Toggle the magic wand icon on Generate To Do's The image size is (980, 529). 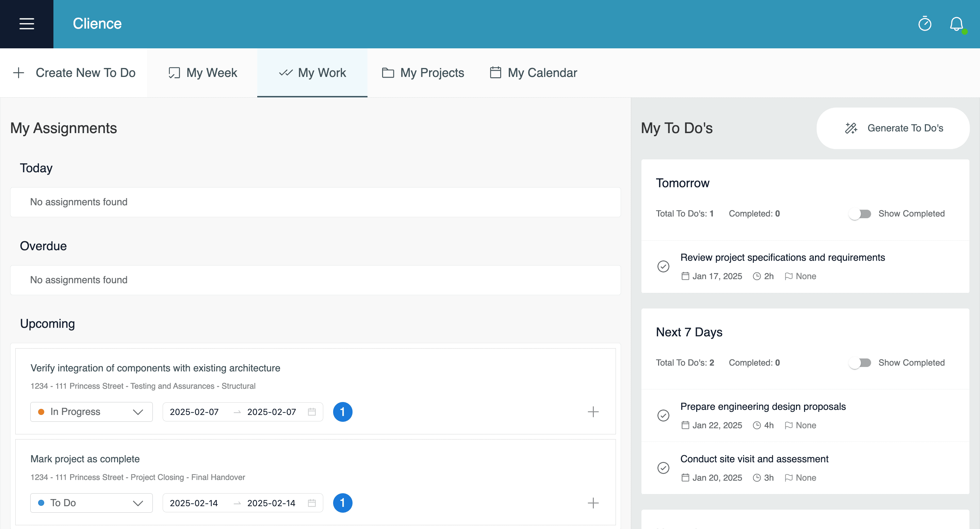click(851, 128)
